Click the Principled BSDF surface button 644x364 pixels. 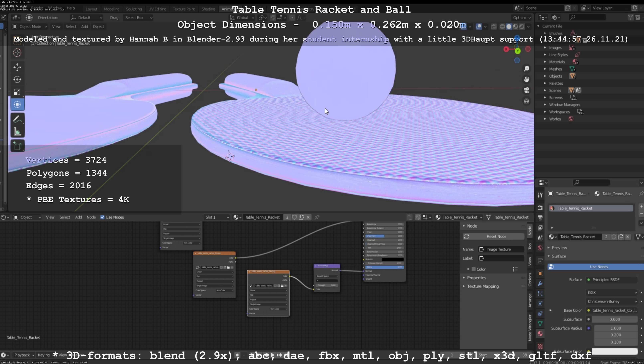(x=611, y=280)
